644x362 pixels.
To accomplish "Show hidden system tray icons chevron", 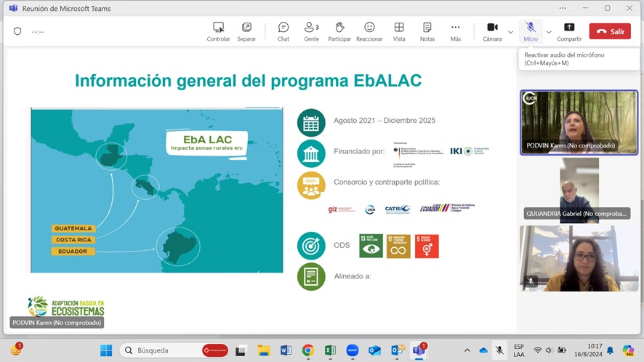I will (x=469, y=350).
